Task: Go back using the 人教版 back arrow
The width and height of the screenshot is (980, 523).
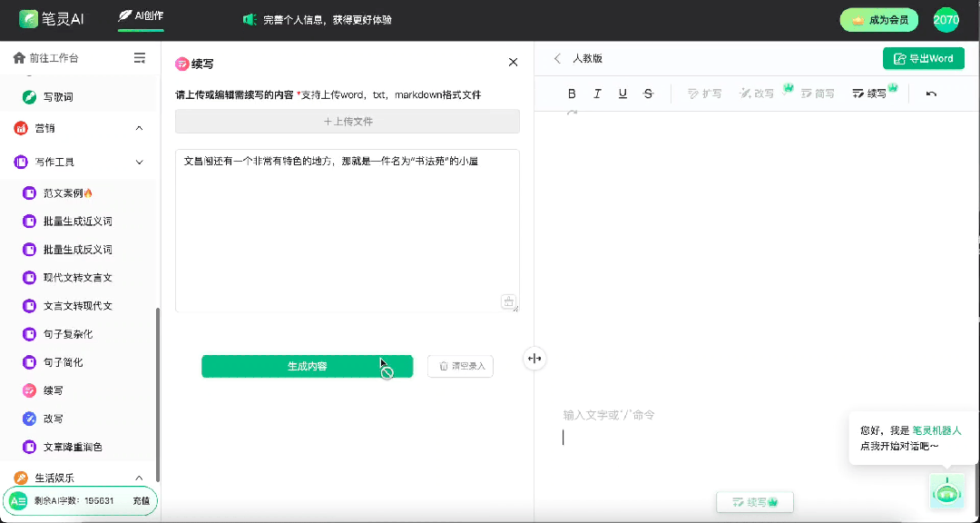Action: point(557,57)
